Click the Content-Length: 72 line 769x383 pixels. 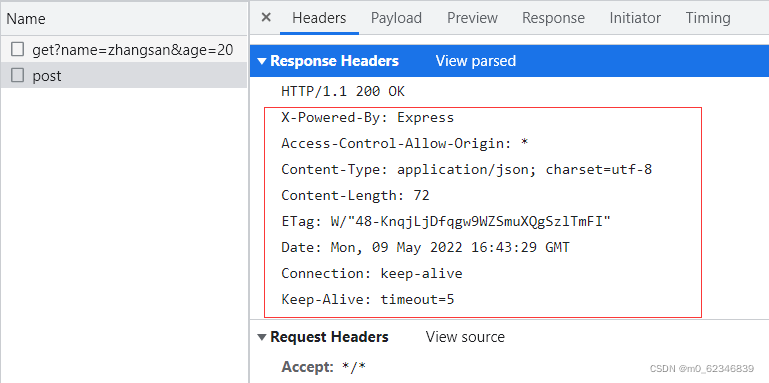click(x=355, y=196)
